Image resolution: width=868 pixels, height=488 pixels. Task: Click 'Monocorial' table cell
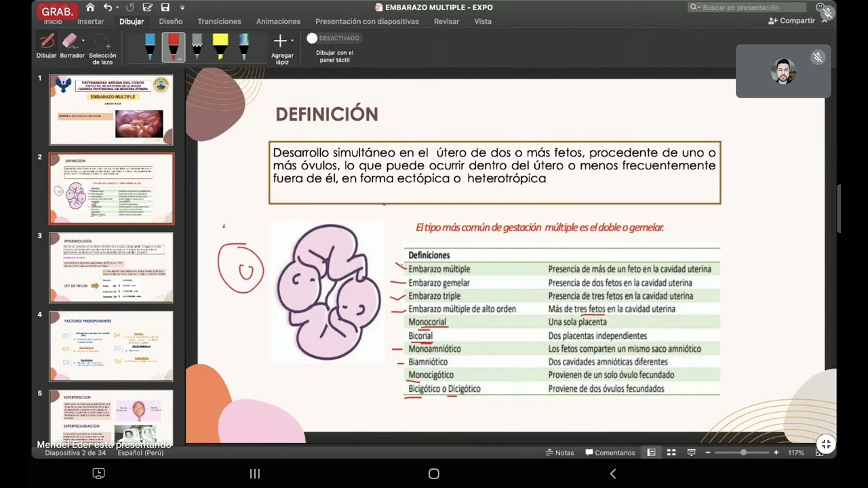tap(427, 322)
